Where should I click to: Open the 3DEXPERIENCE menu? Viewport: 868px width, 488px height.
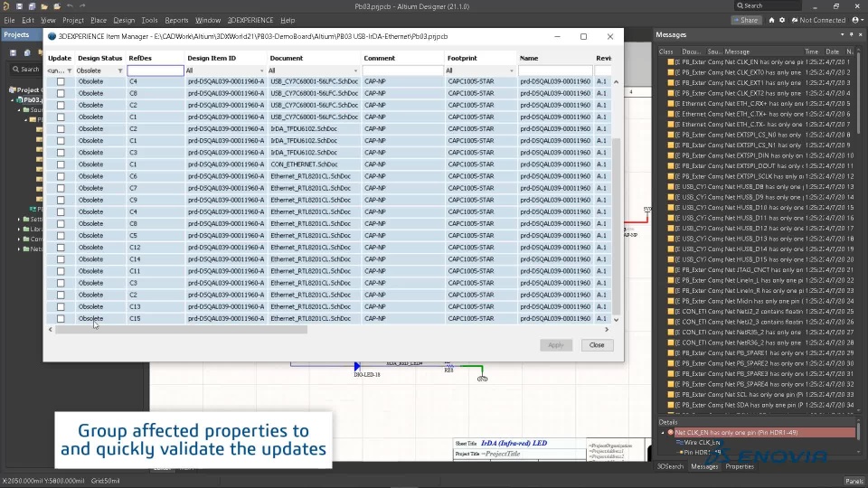coord(250,20)
